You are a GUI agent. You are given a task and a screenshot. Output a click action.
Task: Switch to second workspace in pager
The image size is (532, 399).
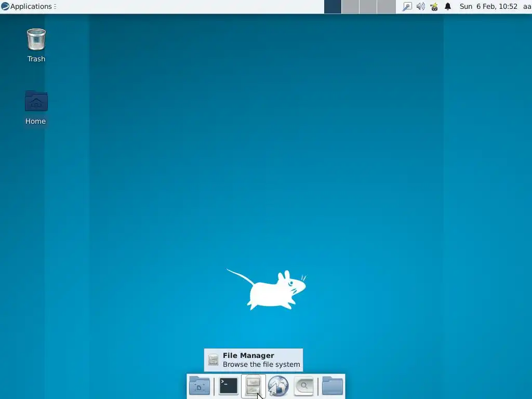pyautogui.click(x=350, y=7)
